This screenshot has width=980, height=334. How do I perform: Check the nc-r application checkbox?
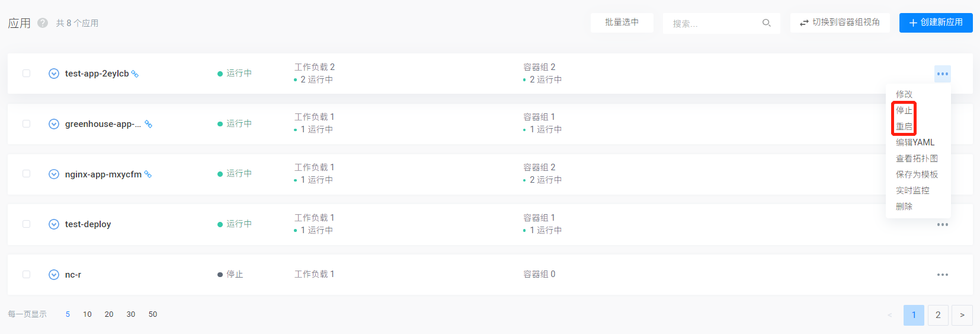click(26, 275)
